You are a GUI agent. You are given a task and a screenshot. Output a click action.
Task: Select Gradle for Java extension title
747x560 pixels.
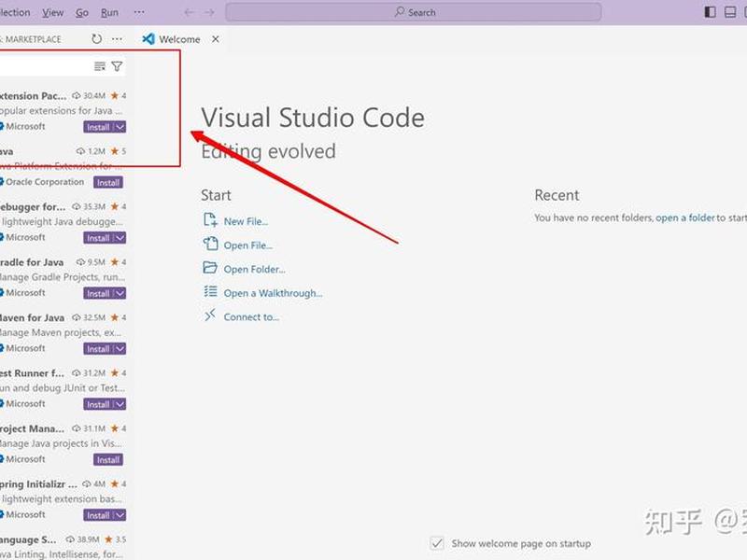pyautogui.click(x=32, y=262)
